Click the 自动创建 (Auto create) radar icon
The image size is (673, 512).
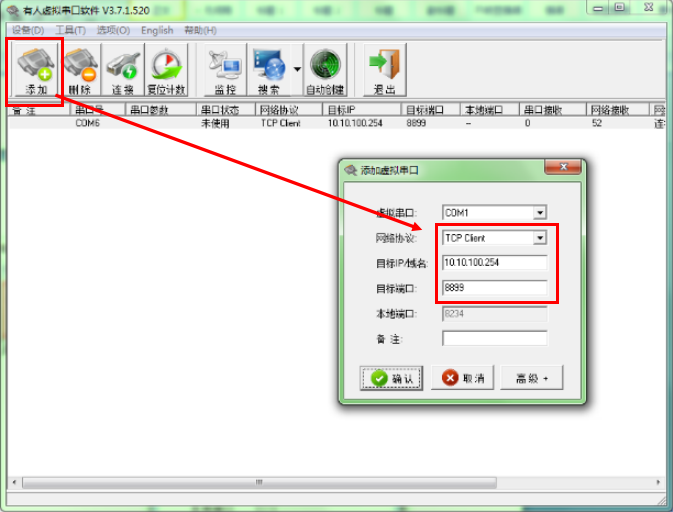click(x=324, y=70)
